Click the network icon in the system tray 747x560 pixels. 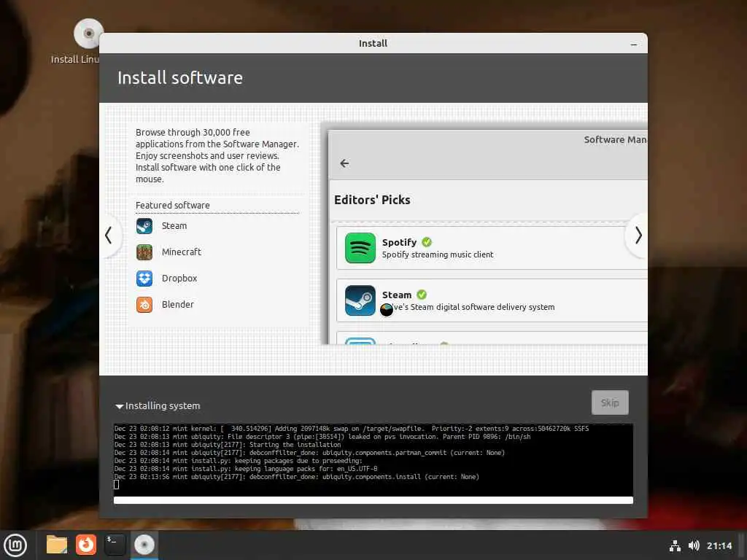tap(675, 545)
